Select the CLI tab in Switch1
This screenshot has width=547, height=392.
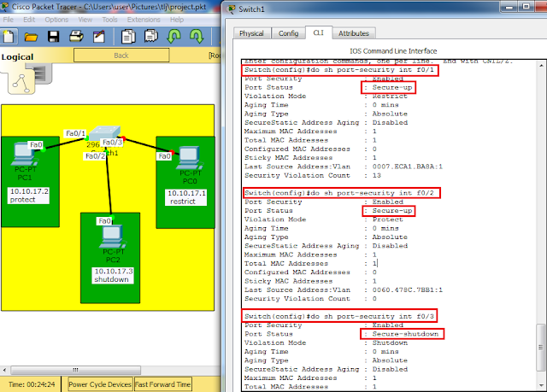tap(319, 32)
